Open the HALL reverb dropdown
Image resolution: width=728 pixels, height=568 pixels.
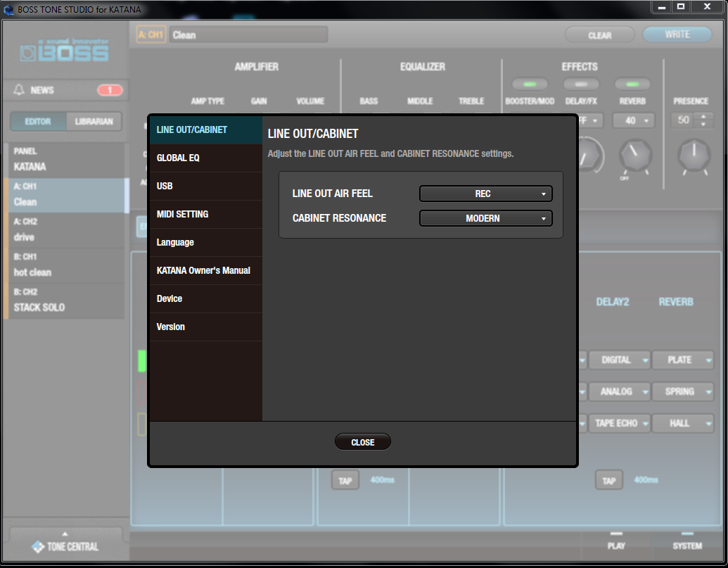point(682,423)
